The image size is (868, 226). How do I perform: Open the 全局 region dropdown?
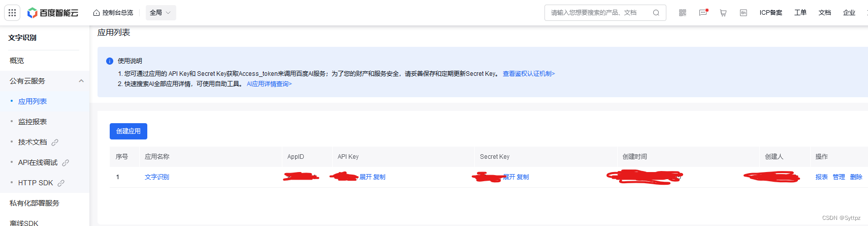click(x=160, y=13)
